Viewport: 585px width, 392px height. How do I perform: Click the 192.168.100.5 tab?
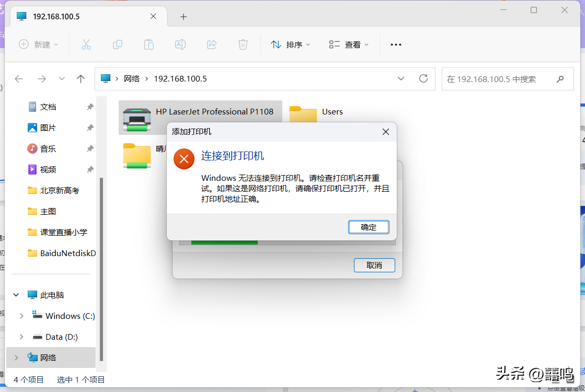point(89,16)
